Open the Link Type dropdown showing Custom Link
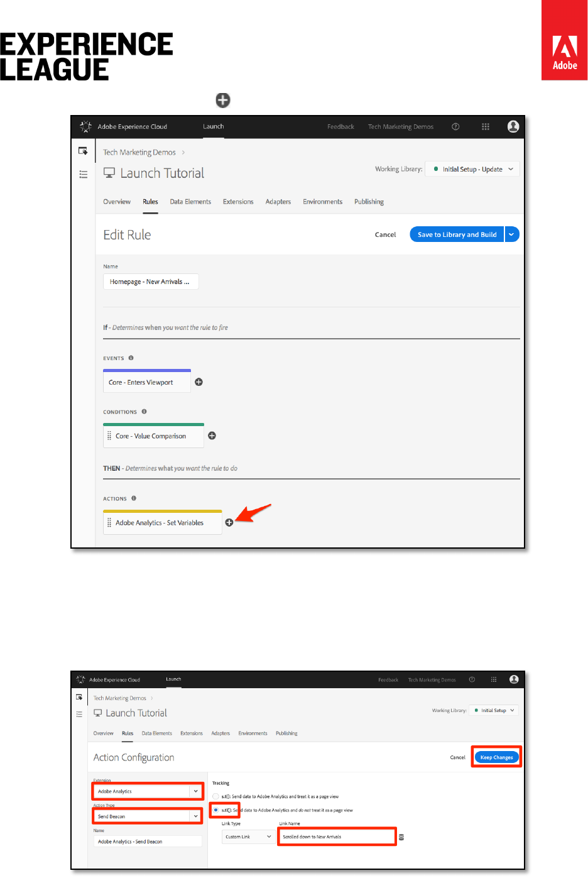Viewport: 588px width, 878px height. (248, 837)
